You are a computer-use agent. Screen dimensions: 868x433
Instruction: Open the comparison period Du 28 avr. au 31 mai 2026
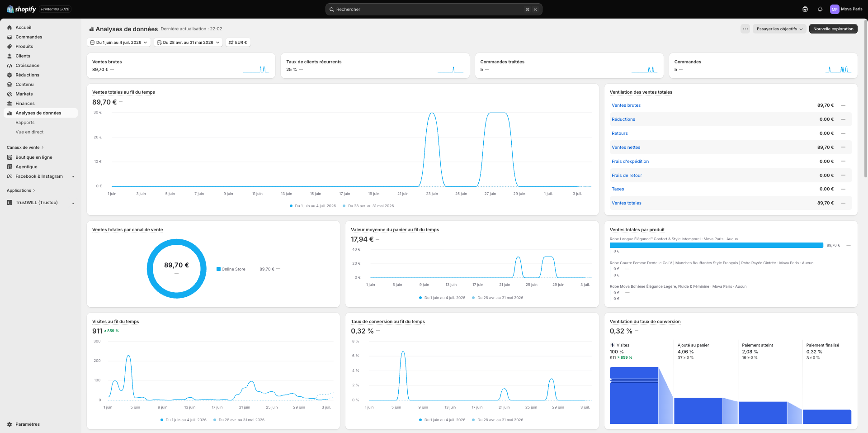click(x=188, y=43)
